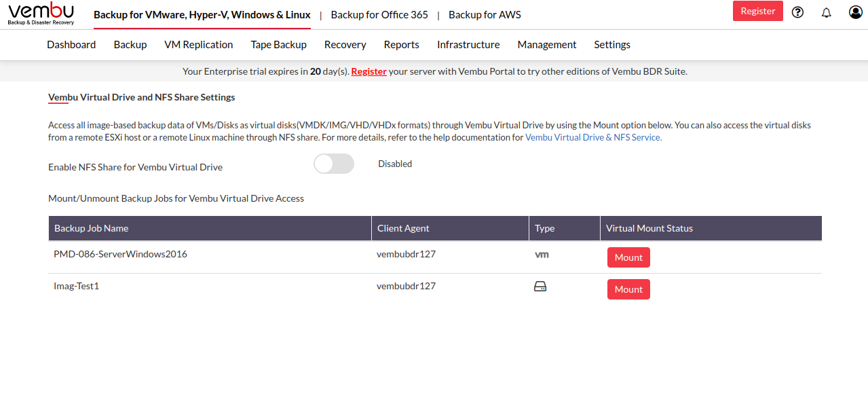This screenshot has height=419, width=868.
Task: Open the Backup menu
Action: (x=130, y=45)
